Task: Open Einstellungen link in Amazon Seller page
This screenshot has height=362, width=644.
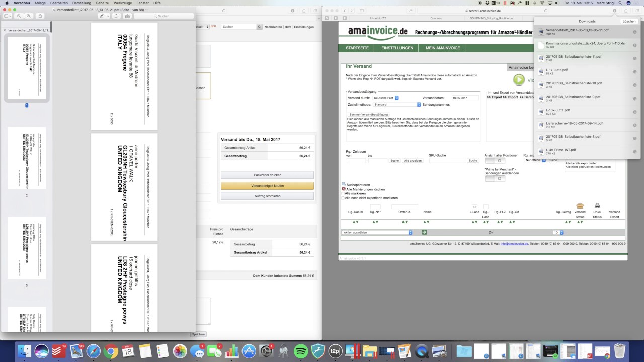Action: (304, 27)
